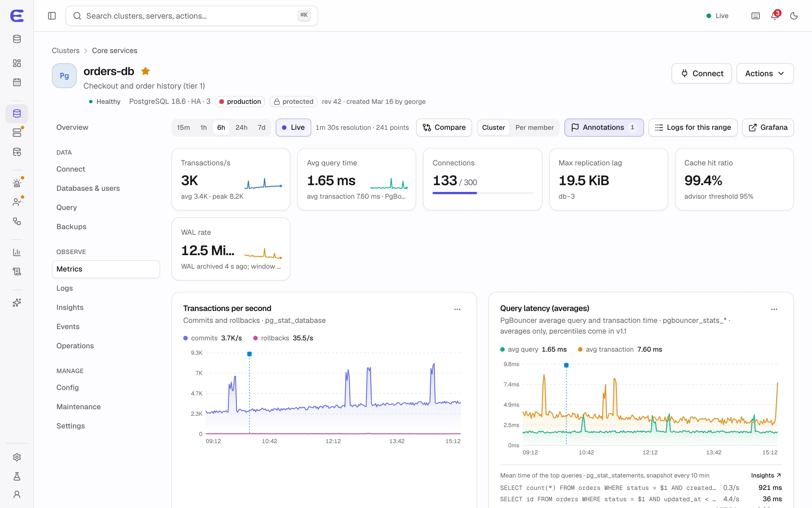The width and height of the screenshot is (812, 508).
Task: Select the 24h time range
Action: [x=241, y=127]
